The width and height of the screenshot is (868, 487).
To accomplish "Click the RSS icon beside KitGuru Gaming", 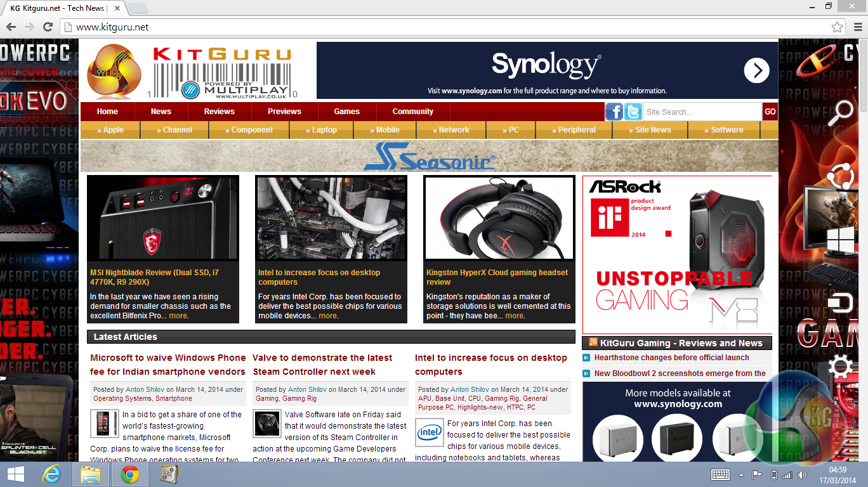I will 593,342.
